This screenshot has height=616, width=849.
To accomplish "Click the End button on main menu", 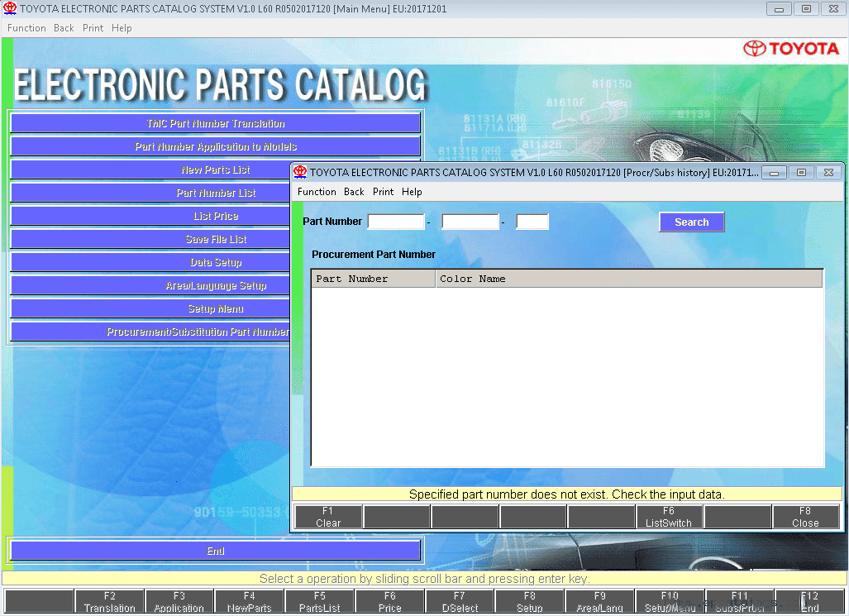I will (216, 551).
